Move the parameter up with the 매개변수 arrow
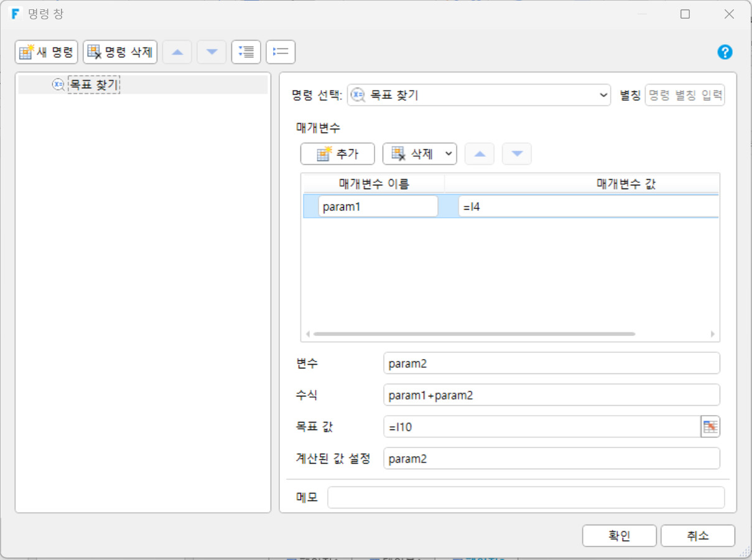The image size is (752, 560). pyautogui.click(x=480, y=154)
